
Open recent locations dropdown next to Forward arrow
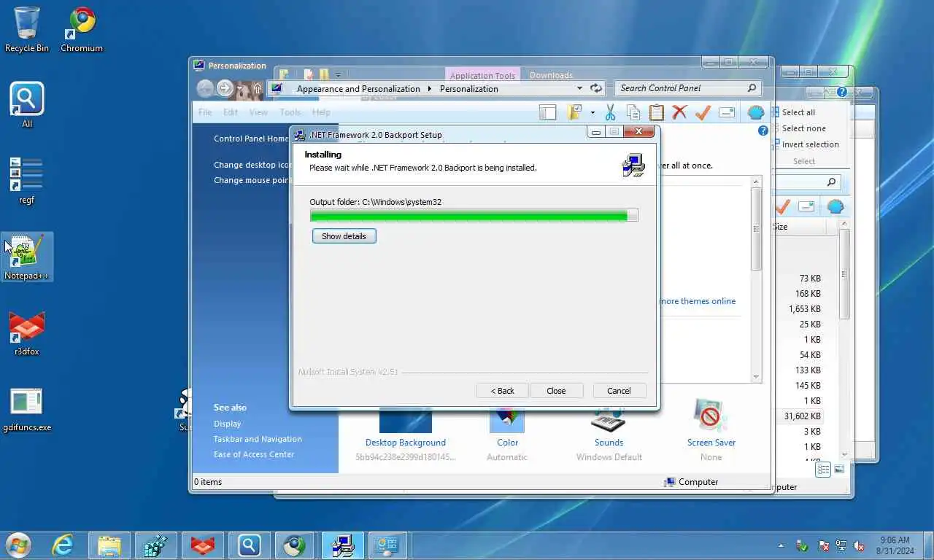pyautogui.click(x=240, y=88)
